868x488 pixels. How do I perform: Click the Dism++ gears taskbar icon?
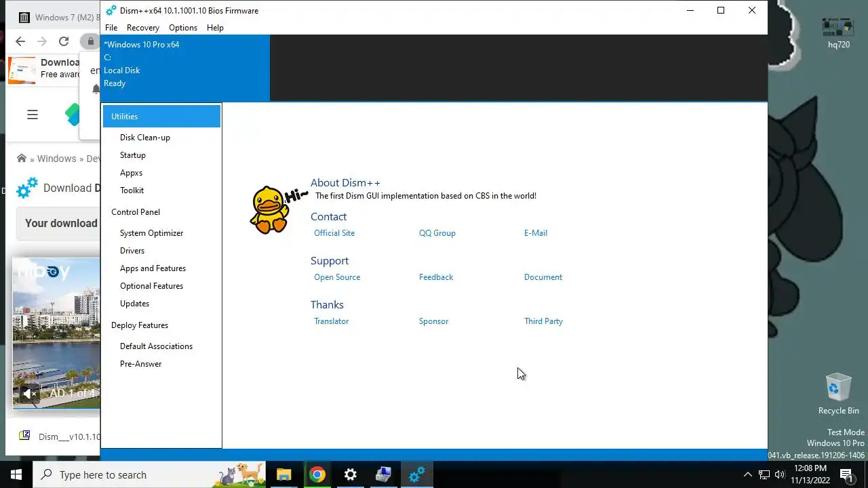[x=416, y=474]
